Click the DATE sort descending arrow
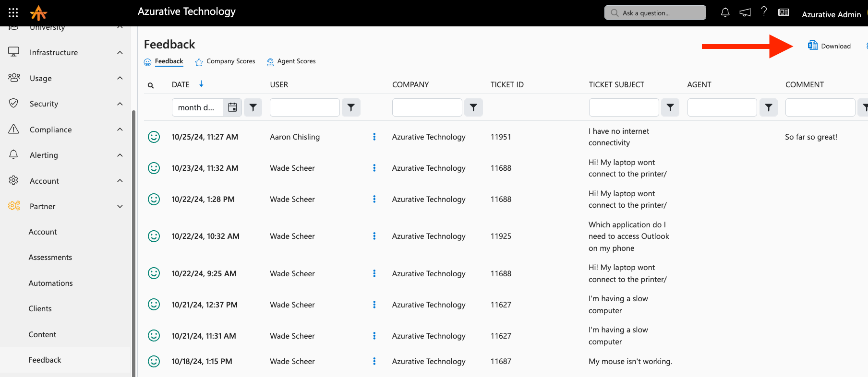Image resolution: width=868 pixels, height=377 pixels. click(x=201, y=84)
